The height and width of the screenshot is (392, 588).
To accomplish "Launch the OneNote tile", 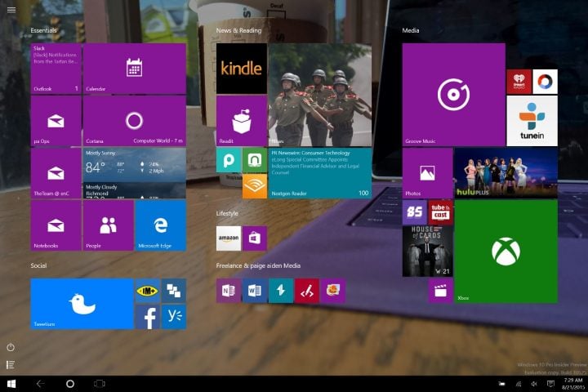I will pos(229,291).
